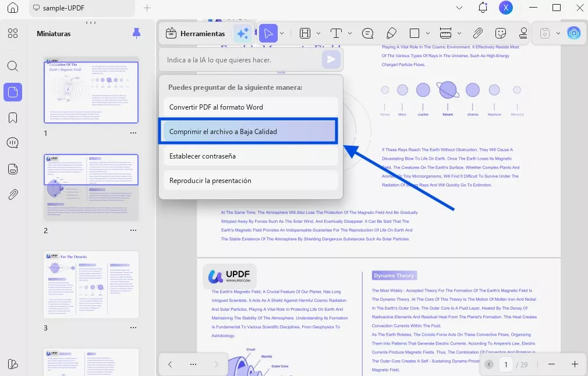
Task: Send the AI prompt
Action: point(331,59)
